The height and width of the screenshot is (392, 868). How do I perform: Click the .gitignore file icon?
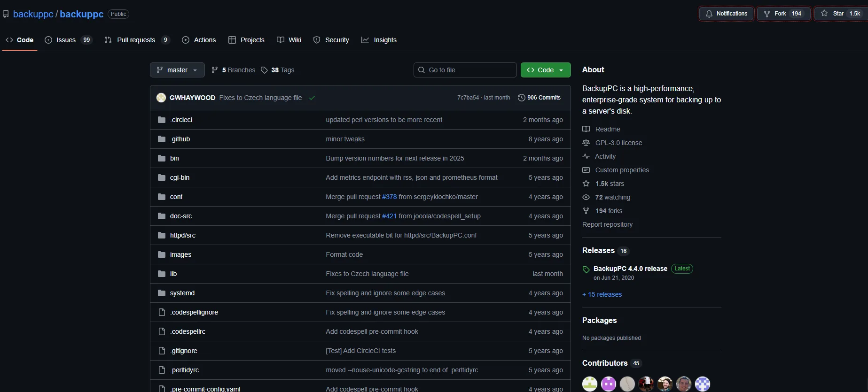click(162, 351)
